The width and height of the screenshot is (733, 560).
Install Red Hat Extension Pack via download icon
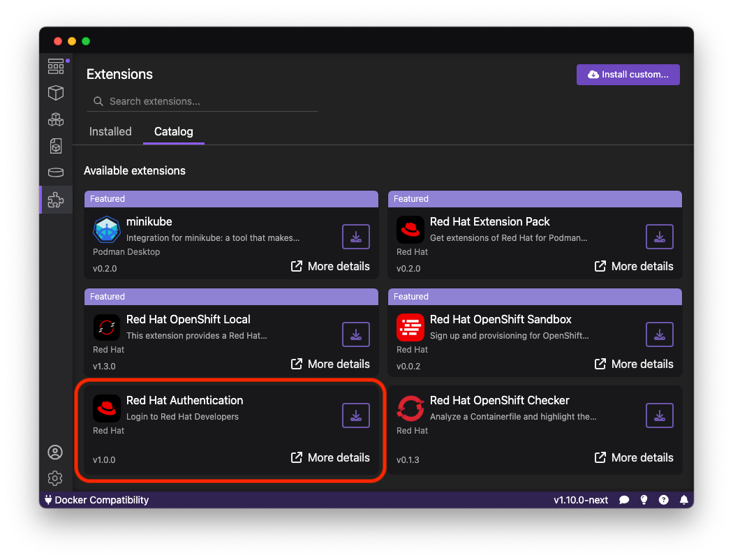(x=659, y=237)
